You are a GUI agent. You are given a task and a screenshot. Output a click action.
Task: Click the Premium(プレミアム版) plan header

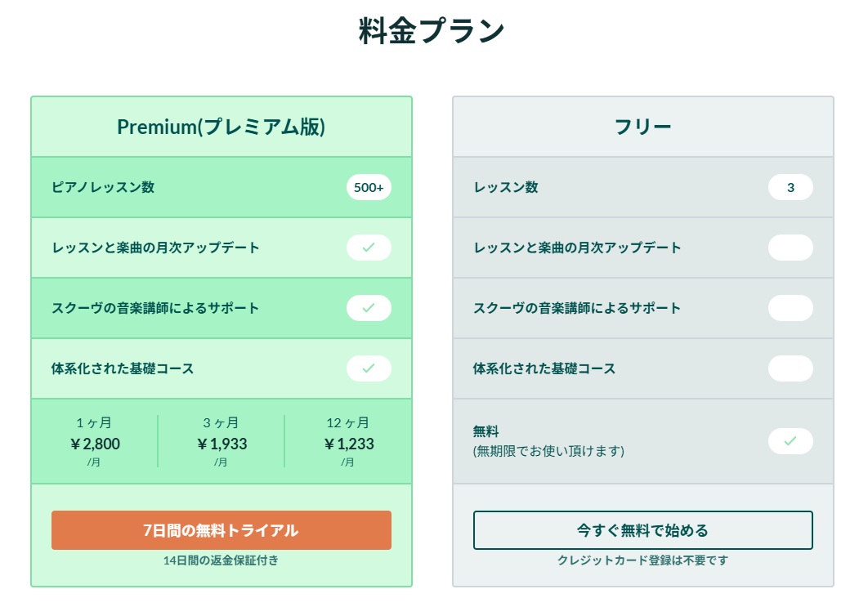tap(221, 127)
